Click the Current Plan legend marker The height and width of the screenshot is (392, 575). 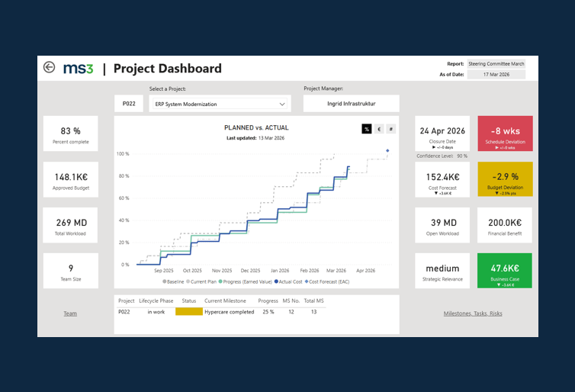coord(188,281)
